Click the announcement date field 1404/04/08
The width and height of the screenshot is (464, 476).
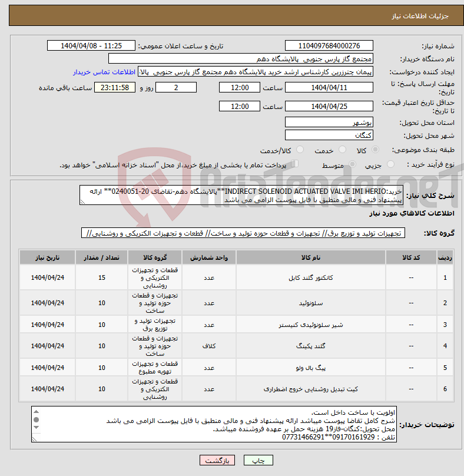tap(91, 46)
